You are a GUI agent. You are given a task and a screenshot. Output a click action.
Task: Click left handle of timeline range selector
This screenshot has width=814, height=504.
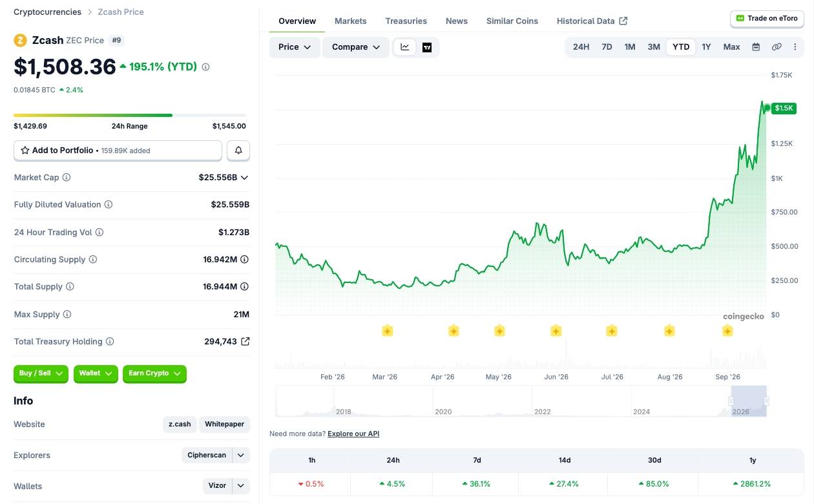click(x=731, y=401)
